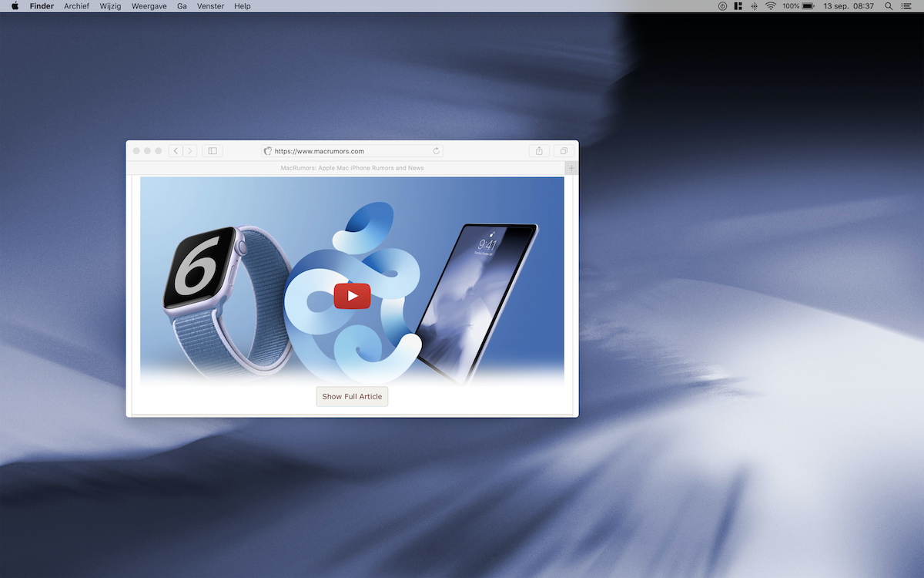Go forward with Safari's forward arrow
This screenshot has width=924, height=578.
[x=189, y=151]
